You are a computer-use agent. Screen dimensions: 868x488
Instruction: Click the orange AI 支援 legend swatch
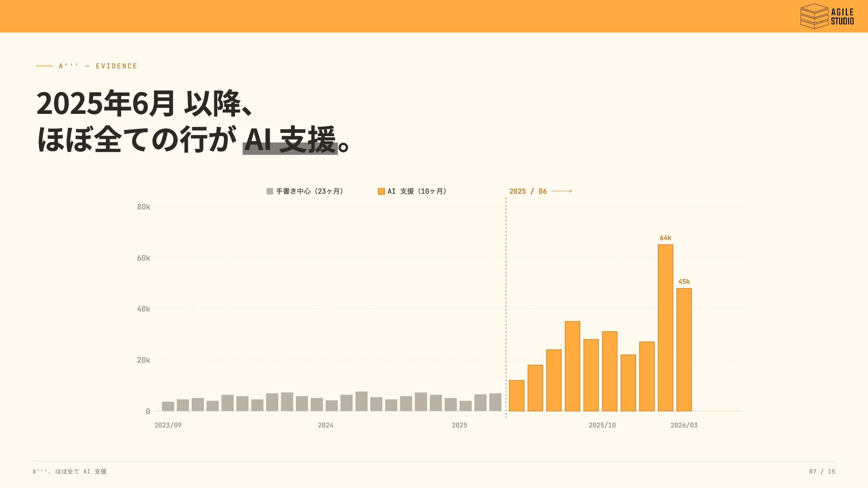click(x=381, y=191)
